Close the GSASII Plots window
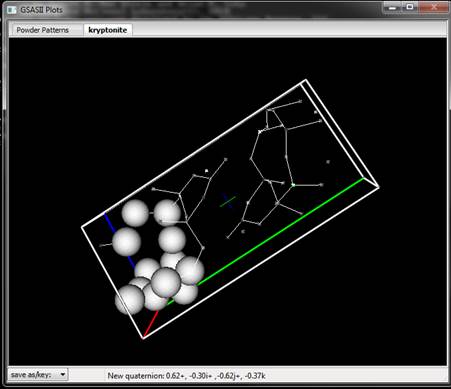Viewport: 451px width, 389px height. tap(434, 7)
